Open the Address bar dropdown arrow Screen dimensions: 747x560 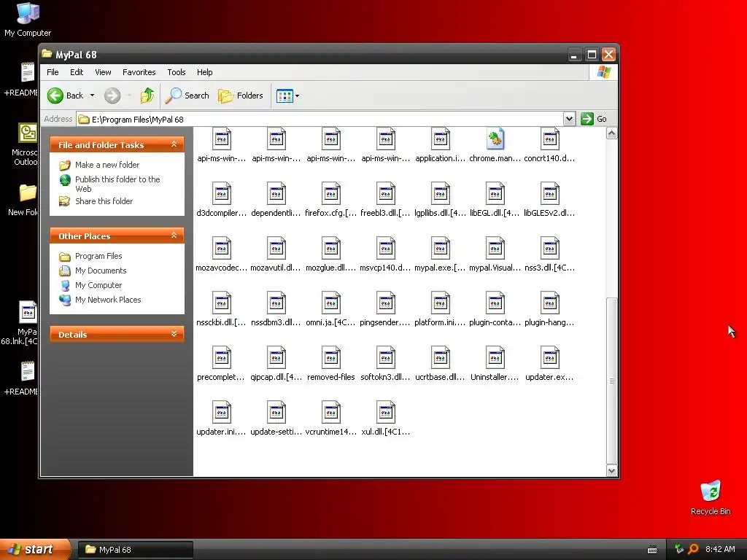point(569,119)
